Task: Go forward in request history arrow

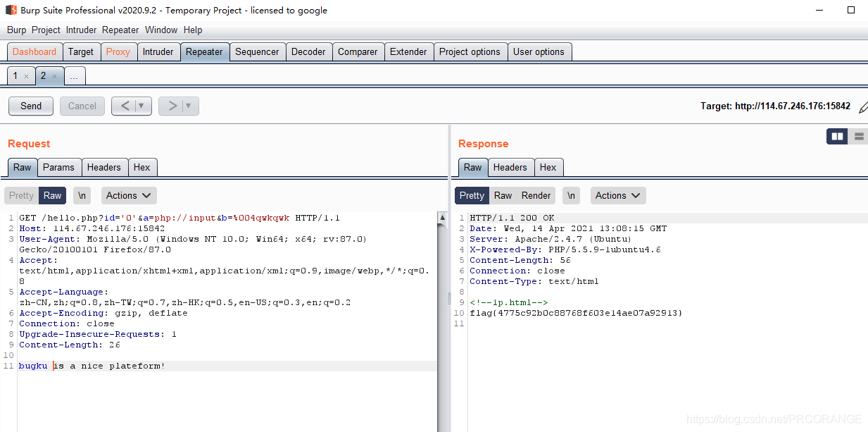Action: (x=172, y=106)
